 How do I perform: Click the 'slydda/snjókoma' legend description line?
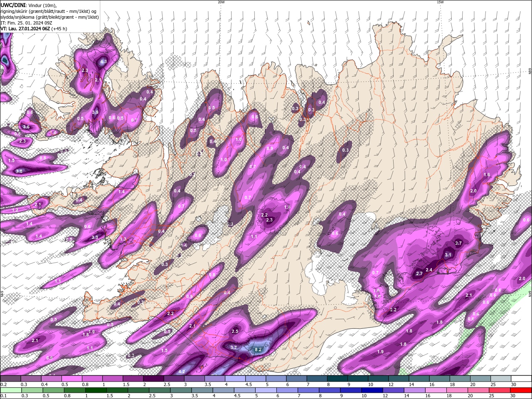49,17
